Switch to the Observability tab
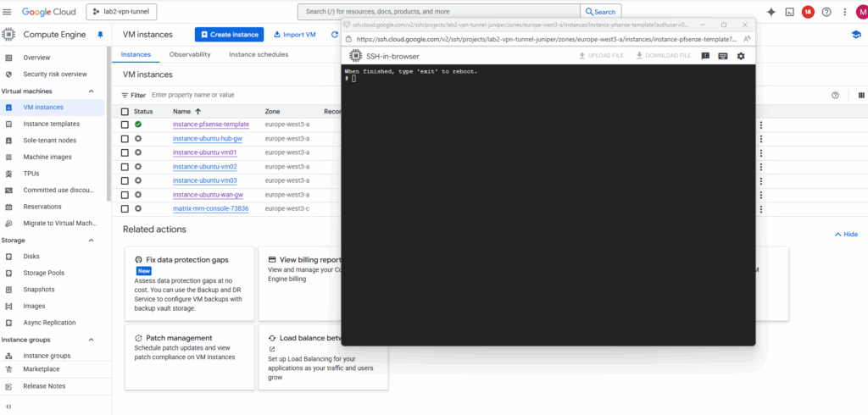This screenshot has height=415, width=868. tap(189, 54)
